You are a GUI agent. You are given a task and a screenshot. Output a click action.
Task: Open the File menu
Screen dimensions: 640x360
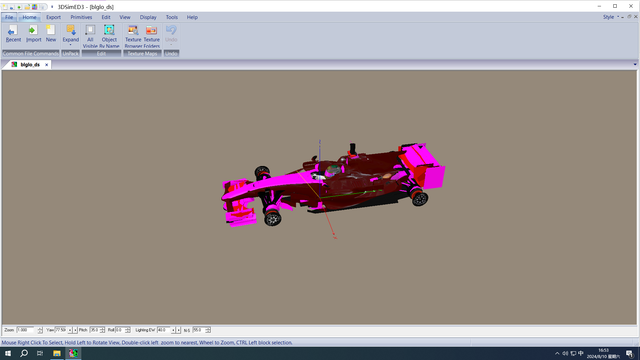pyautogui.click(x=9, y=17)
